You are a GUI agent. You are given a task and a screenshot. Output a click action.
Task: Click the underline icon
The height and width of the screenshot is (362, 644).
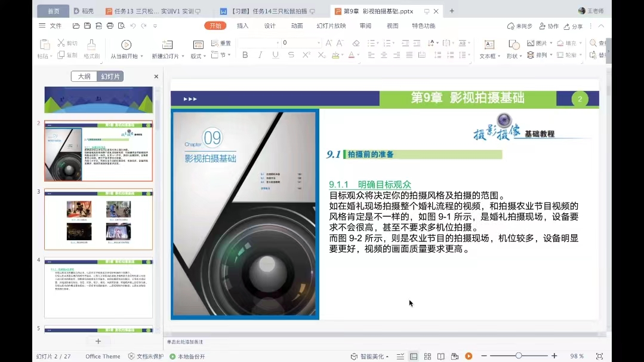(275, 55)
